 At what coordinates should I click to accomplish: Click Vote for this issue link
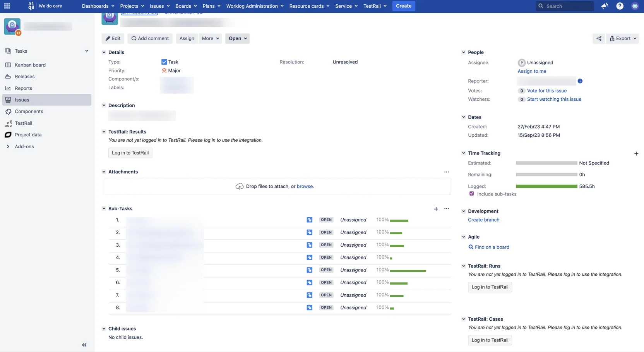[546, 91]
